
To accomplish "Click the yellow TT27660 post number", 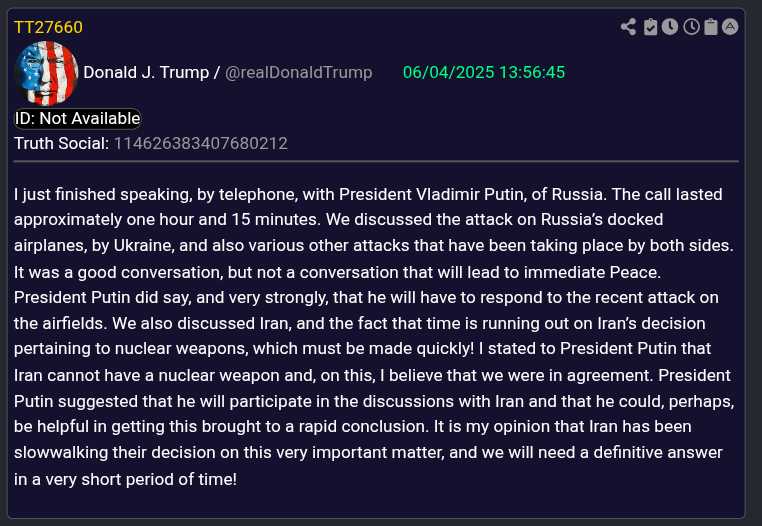I will point(48,27).
